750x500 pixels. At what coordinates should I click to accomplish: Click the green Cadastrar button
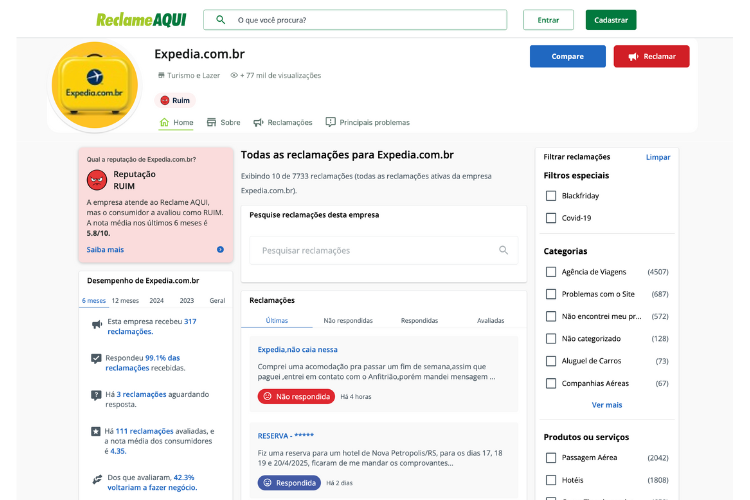pyautogui.click(x=611, y=20)
